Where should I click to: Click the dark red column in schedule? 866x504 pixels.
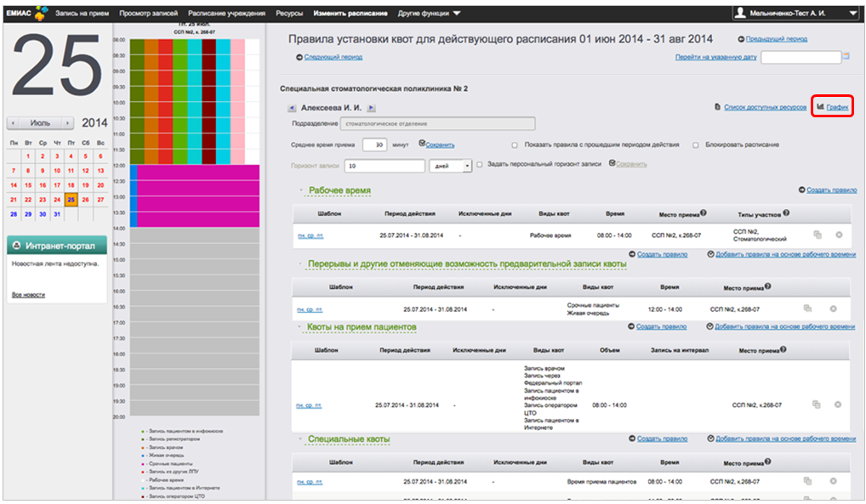pos(208,102)
